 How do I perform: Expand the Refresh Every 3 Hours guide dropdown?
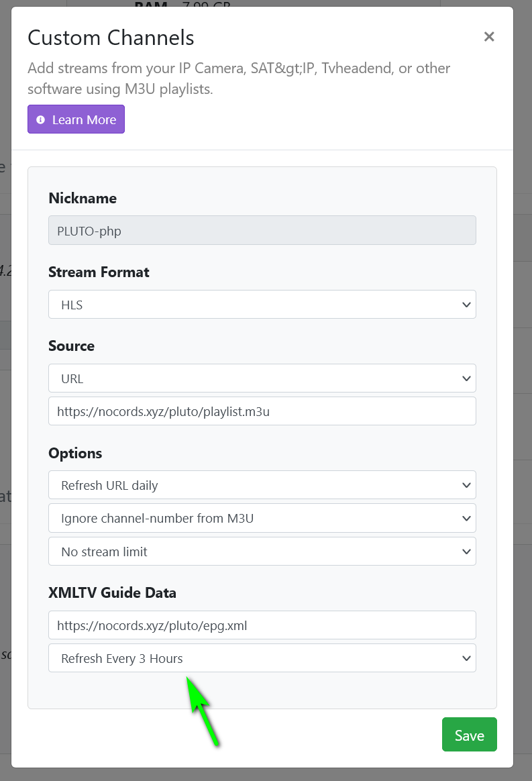coord(262,658)
